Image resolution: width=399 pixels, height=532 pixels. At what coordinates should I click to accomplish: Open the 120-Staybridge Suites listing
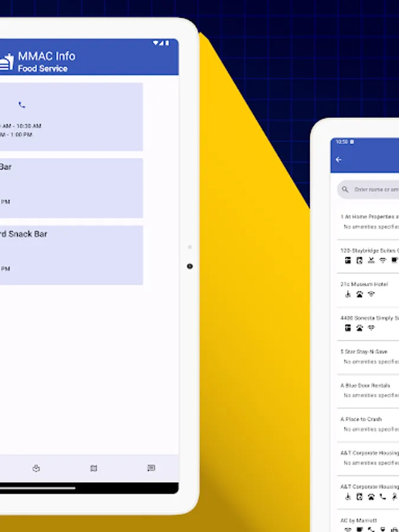point(368,256)
